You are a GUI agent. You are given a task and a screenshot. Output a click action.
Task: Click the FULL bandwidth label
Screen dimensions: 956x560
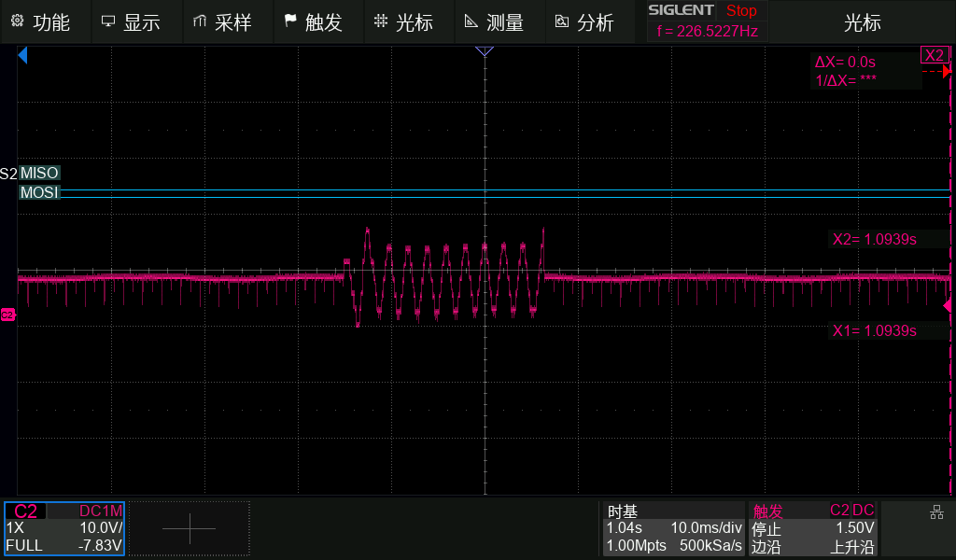pyautogui.click(x=24, y=545)
